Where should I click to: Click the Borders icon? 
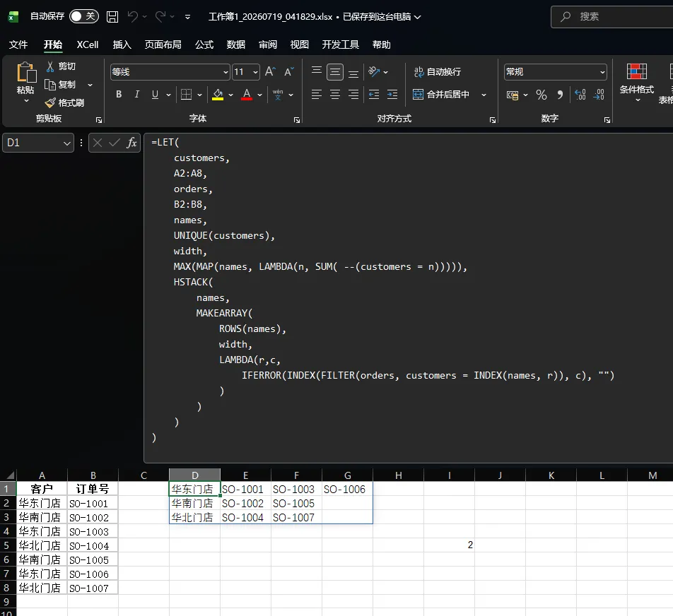point(187,95)
